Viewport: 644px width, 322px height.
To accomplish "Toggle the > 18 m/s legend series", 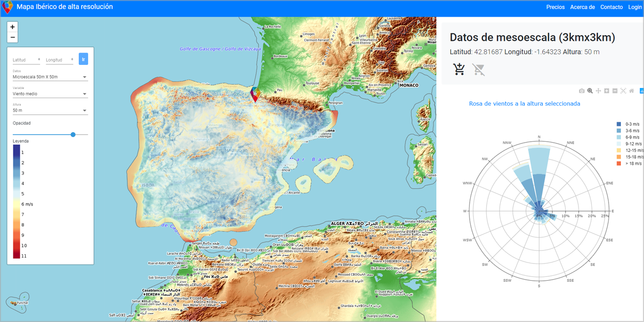I will [x=630, y=163].
